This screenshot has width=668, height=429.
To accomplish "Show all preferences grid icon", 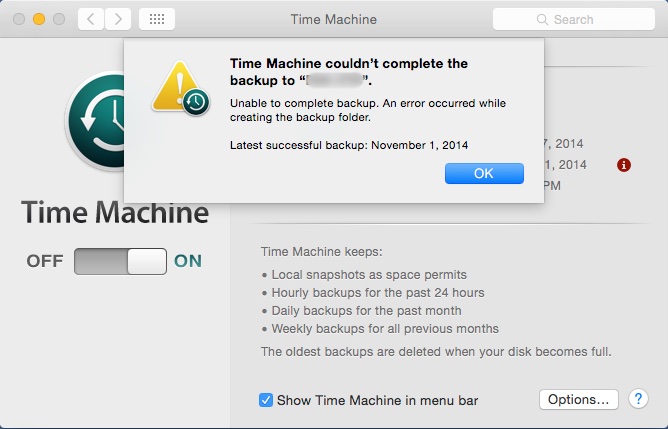I will click(x=157, y=19).
